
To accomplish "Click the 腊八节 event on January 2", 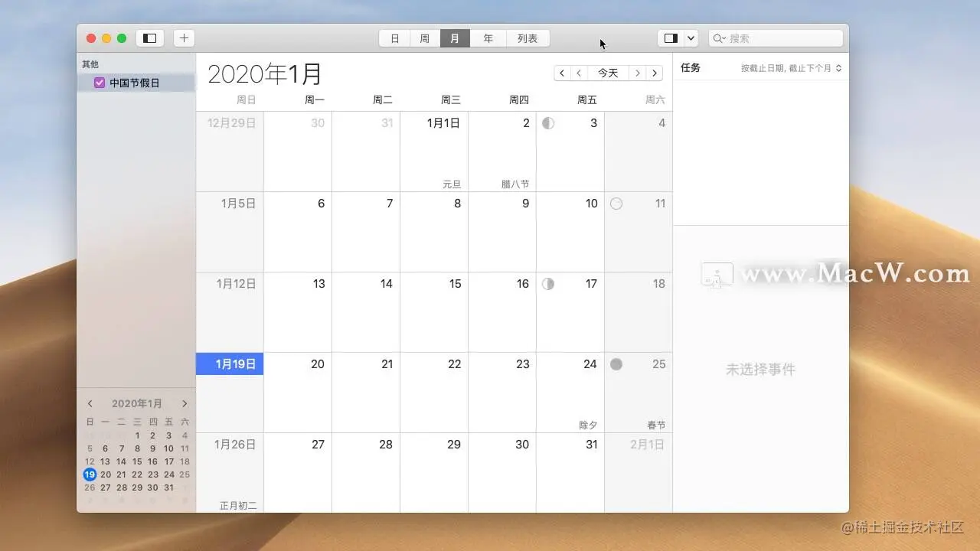I will click(x=515, y=184).
